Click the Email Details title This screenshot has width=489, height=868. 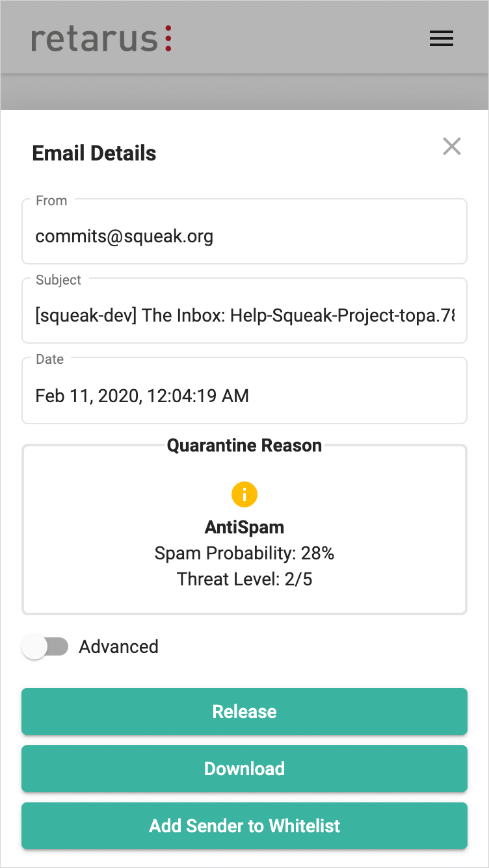tap(94, 153)
